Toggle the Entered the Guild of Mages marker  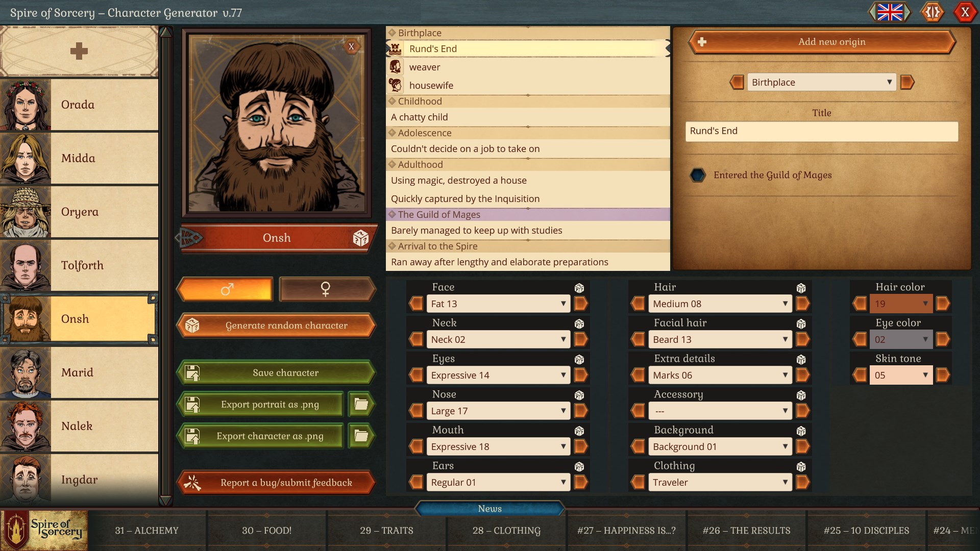(x=698, y=175)
